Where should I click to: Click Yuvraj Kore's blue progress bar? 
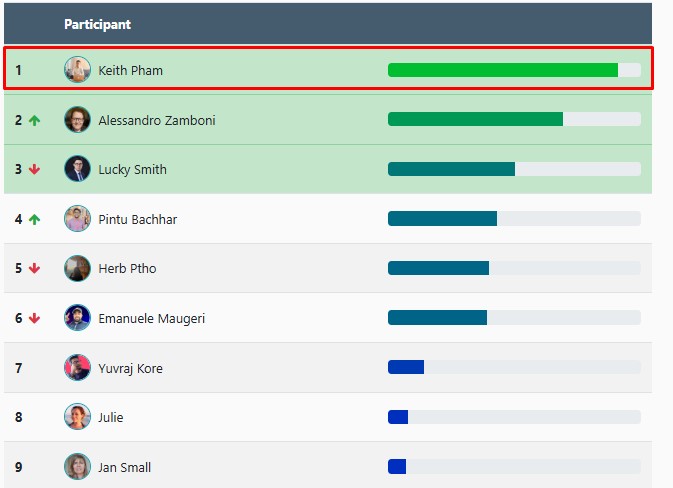[x=406, y=368]
